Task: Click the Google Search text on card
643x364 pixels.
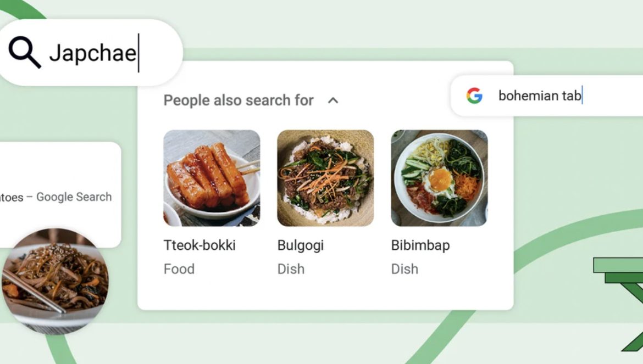Action: pyautogui.click(x=74, y=197)
